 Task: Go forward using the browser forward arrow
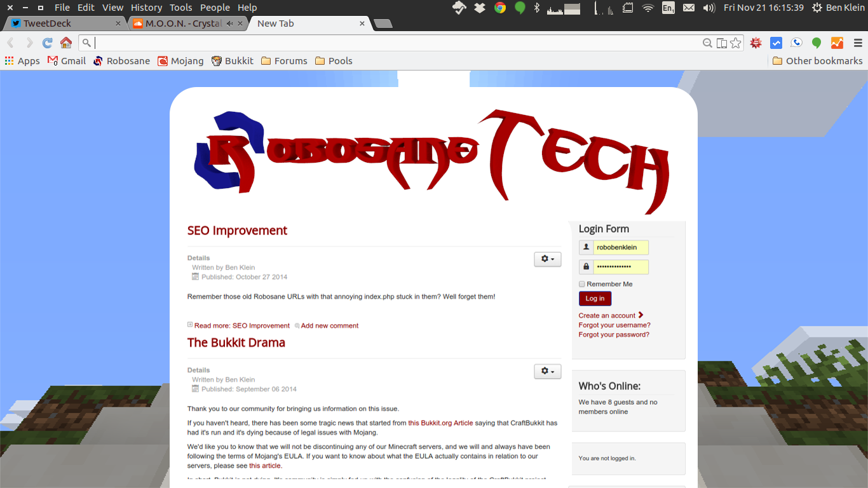pos(29,43)
